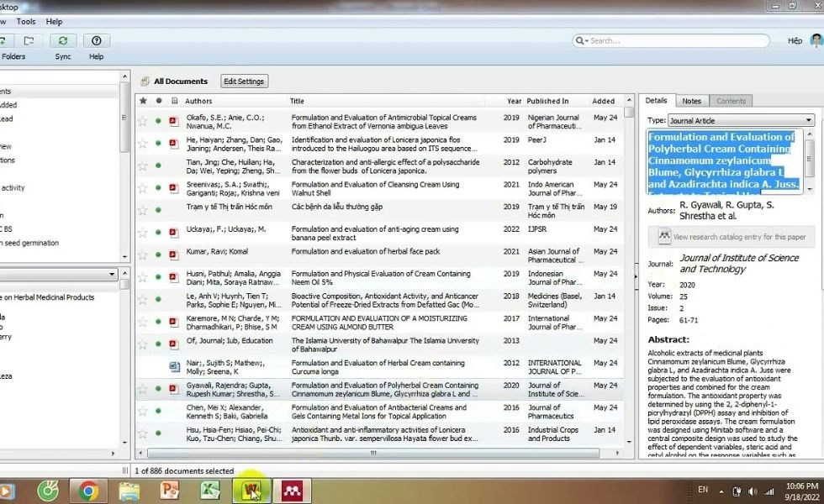Click the research catalog entry icon

click(664, 236)
